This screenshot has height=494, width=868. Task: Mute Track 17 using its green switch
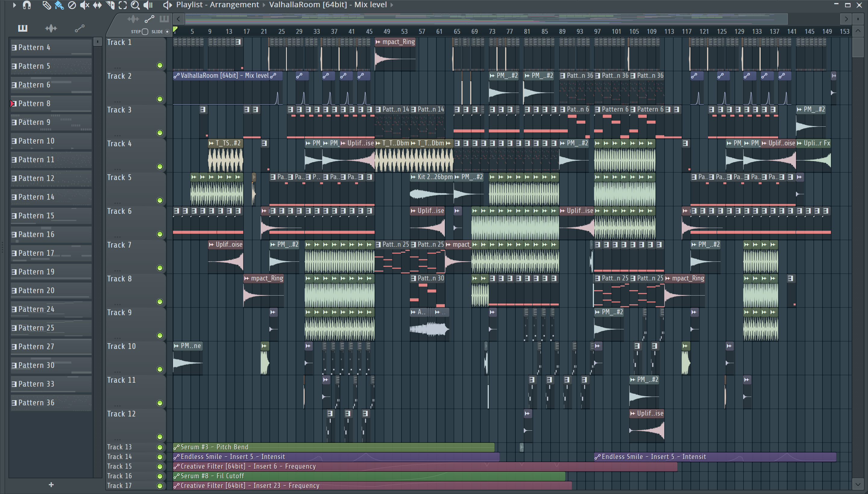[x=160, y=486]
